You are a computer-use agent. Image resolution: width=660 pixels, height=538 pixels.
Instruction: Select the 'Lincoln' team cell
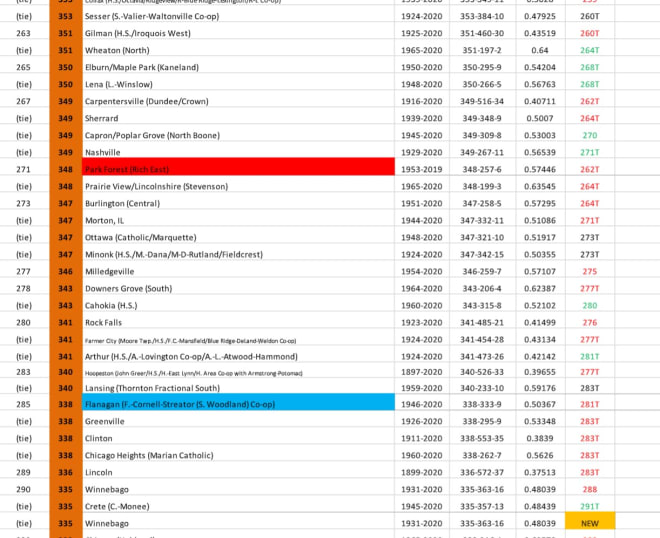238,473
